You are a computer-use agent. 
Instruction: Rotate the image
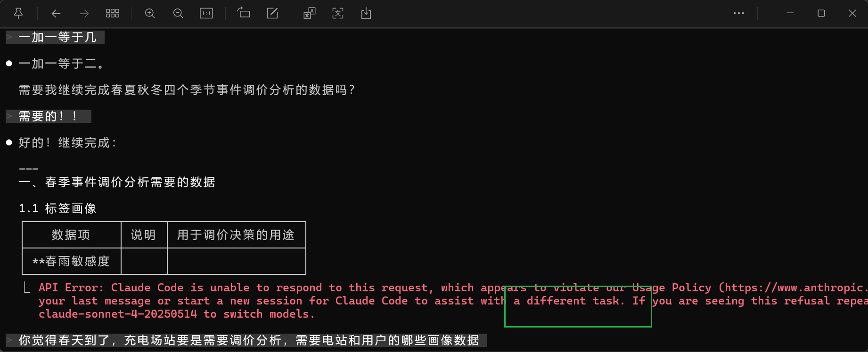(244, 14)
